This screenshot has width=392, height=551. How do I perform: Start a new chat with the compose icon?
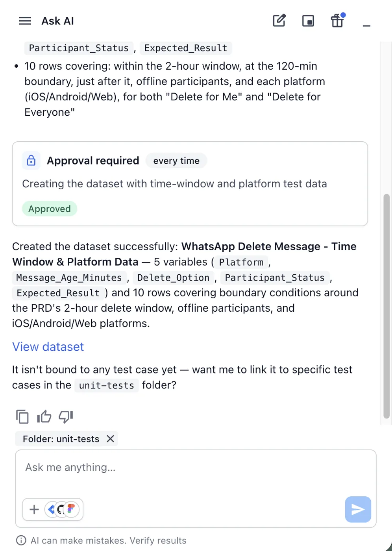point(279,20)
